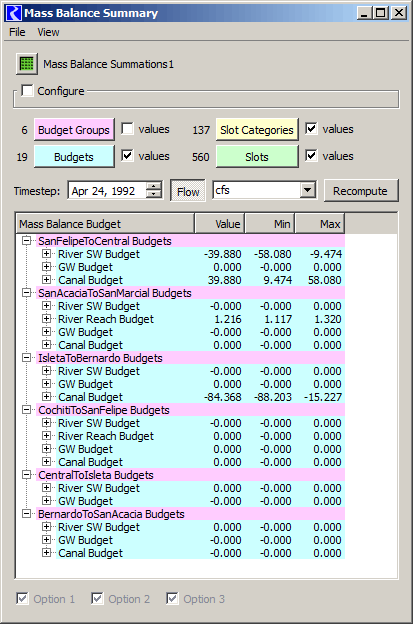Open the View menu
This screenshot has width=413, height=624.
point(48,32)
